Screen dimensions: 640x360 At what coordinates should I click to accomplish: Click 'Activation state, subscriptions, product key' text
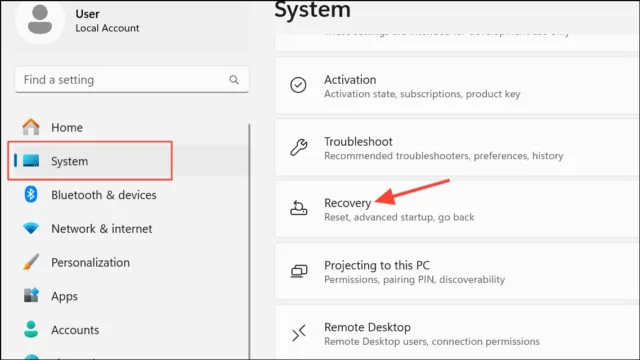pyautogui.click(x=422, y=94)
